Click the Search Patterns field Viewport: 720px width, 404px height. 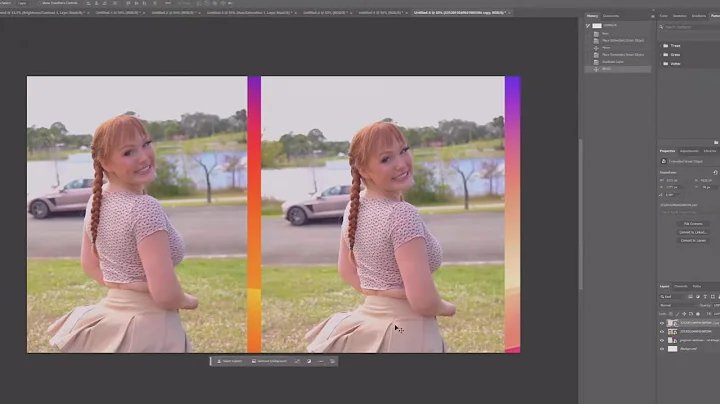point(690,27)
